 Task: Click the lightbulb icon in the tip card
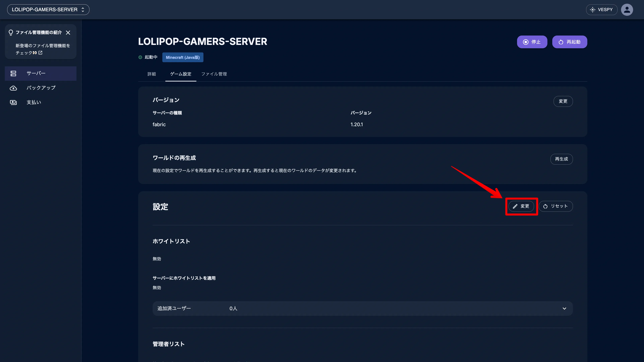11,33
